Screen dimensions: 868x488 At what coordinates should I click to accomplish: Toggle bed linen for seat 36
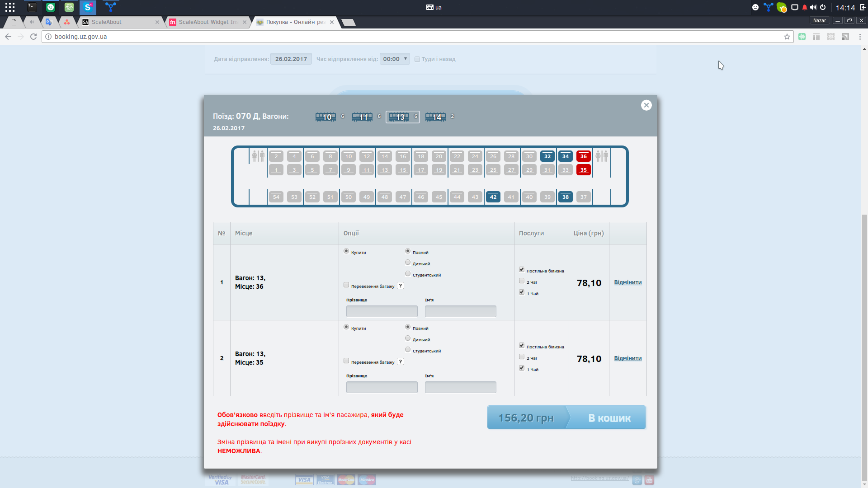(x=522, y=270)
